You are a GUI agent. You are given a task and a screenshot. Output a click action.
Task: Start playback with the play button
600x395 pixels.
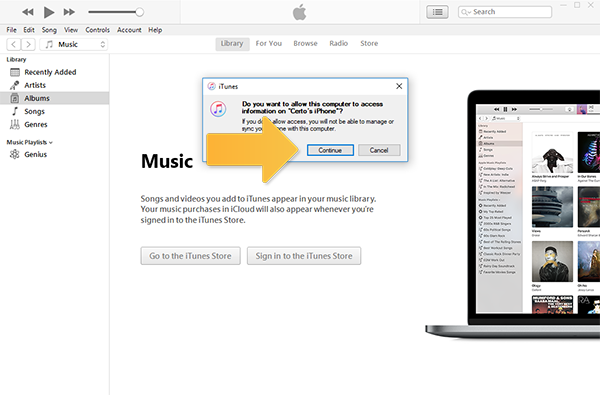(49, 12)
